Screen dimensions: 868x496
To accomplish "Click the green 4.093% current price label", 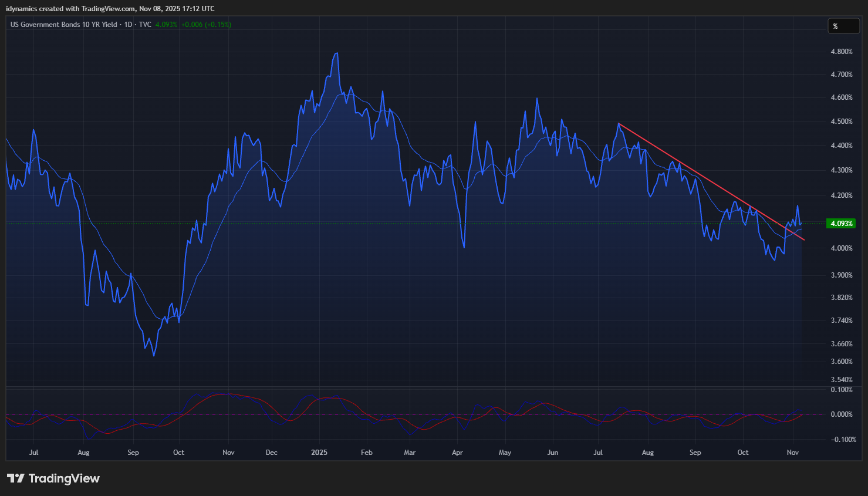I will tap(841, 223).
